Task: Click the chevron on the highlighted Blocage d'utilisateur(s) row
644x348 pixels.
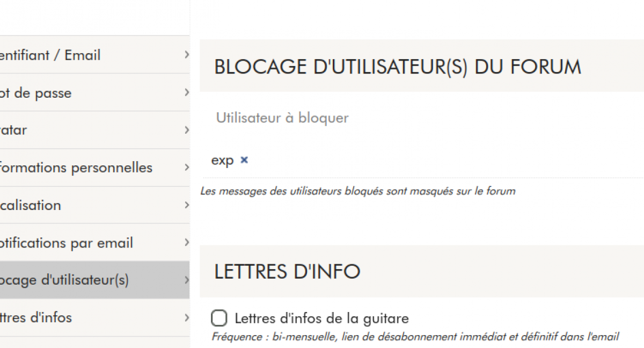Action: coord(186,280)
